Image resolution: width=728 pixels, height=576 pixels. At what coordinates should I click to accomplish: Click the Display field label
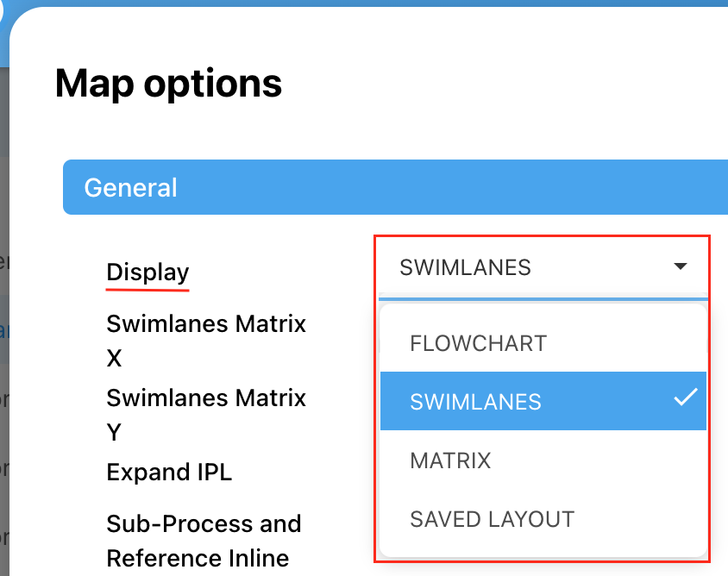pos(147,272)
